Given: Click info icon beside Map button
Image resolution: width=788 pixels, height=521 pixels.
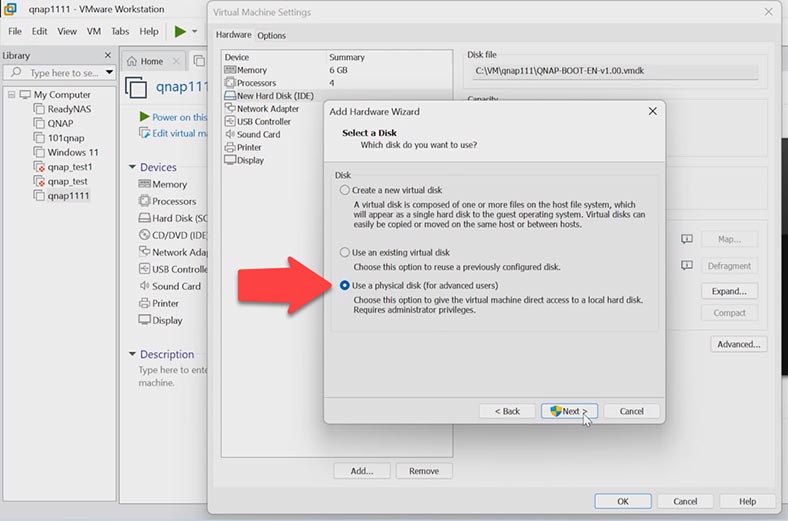Looking at the screenshot, I should point(686,239).
